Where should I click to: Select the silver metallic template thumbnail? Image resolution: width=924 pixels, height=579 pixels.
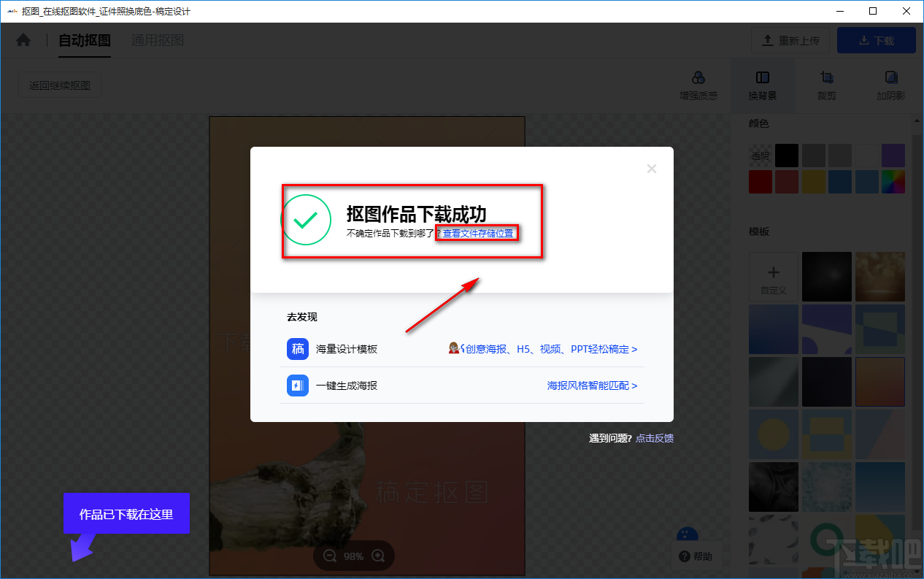point(774,382)
